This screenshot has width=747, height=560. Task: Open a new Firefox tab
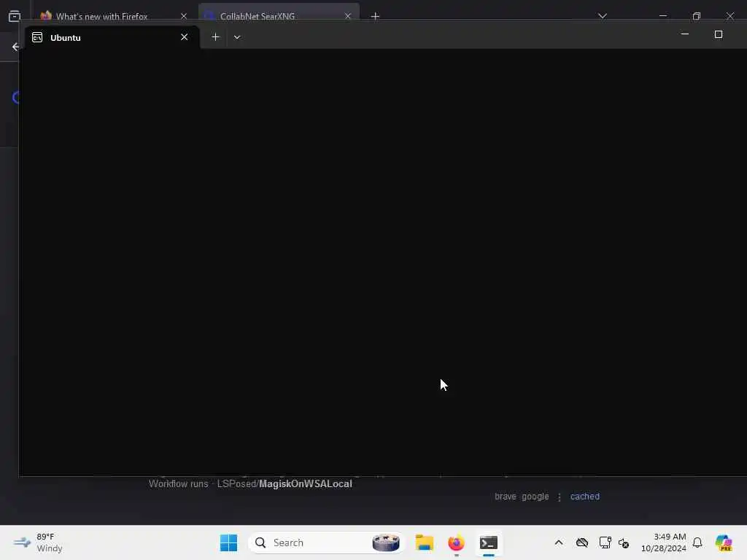[376, 16]
